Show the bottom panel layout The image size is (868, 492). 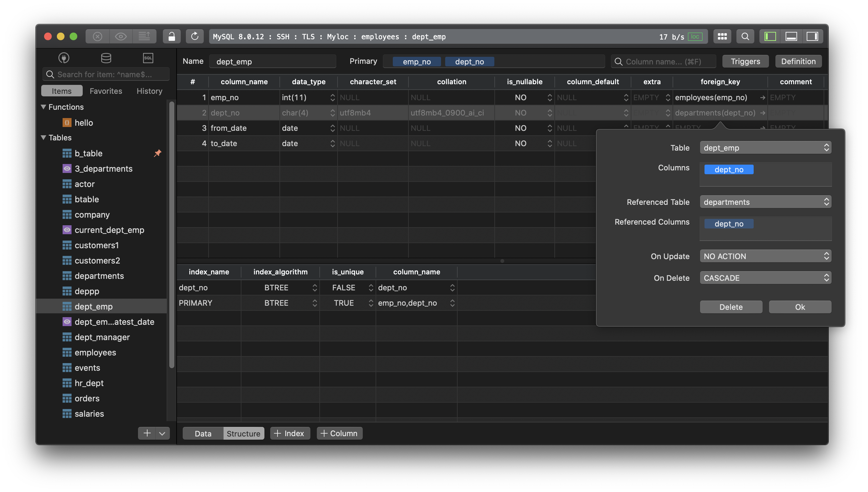point(791,36)
